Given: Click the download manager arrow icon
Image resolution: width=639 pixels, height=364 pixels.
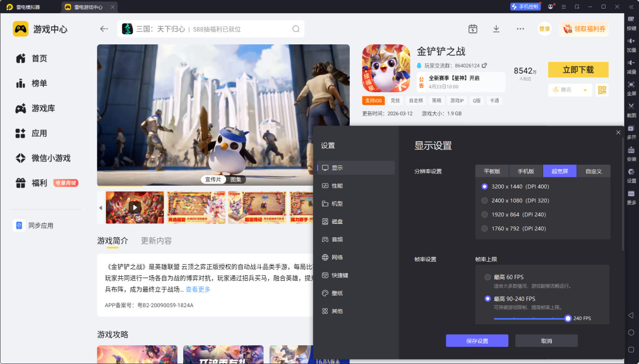Looking at the screenshot, I should [x=496, y=29].
